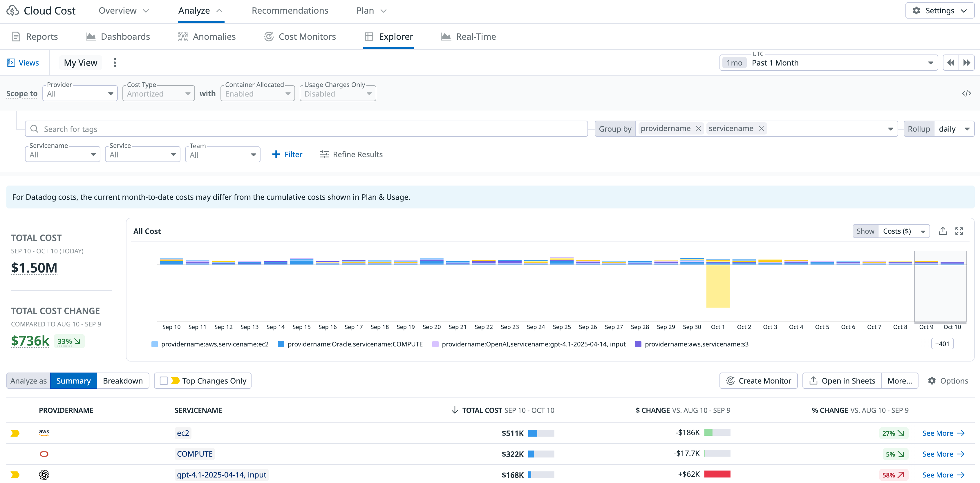Show query code view icon
The height and width of the screenshot is (483, 980).
pyautogui.click(x=966, y=93)
